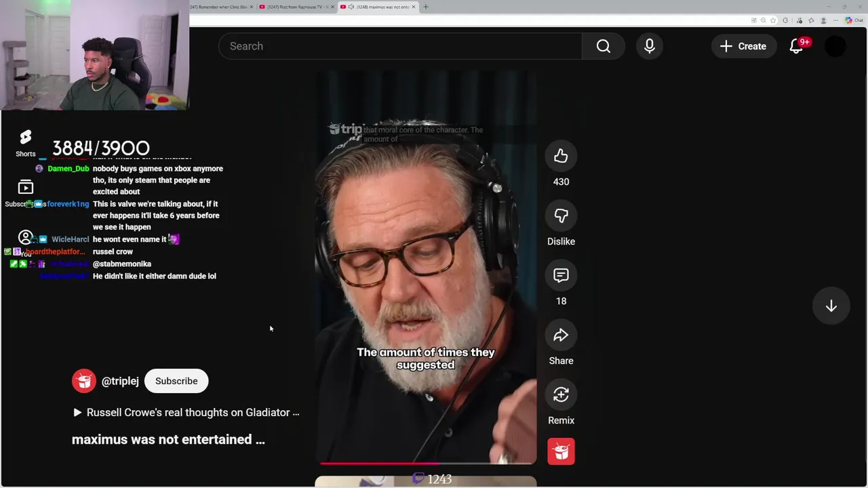Open a new browser tab
868x488 pixels.
(x=426, y=7)
